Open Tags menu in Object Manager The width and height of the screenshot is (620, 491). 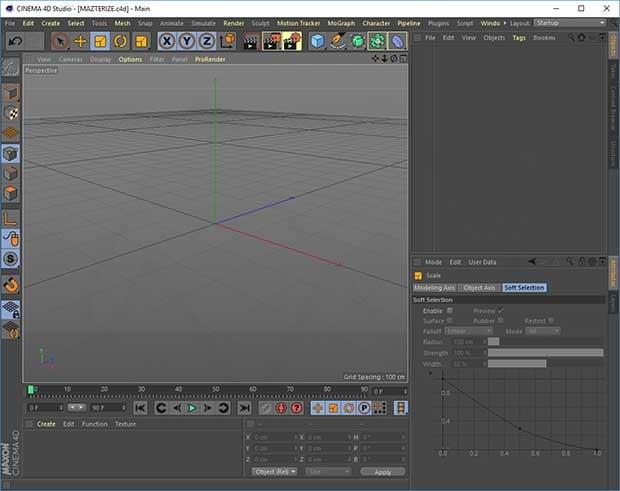519,38
